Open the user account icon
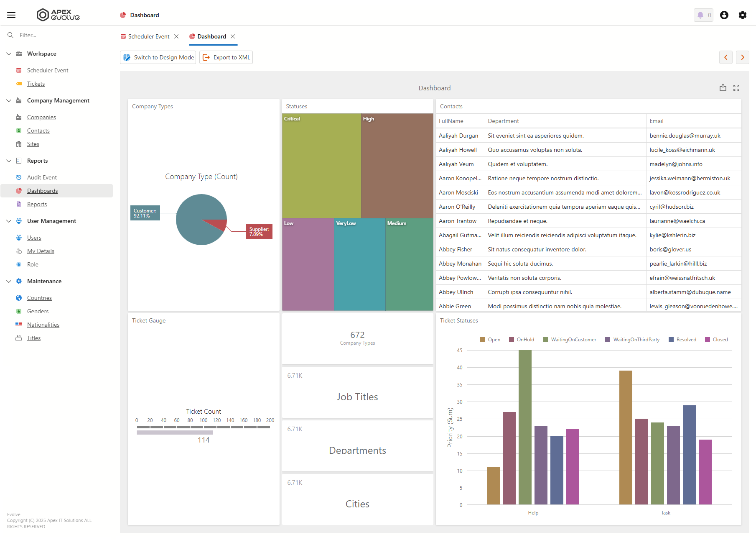 click(724, 15)
